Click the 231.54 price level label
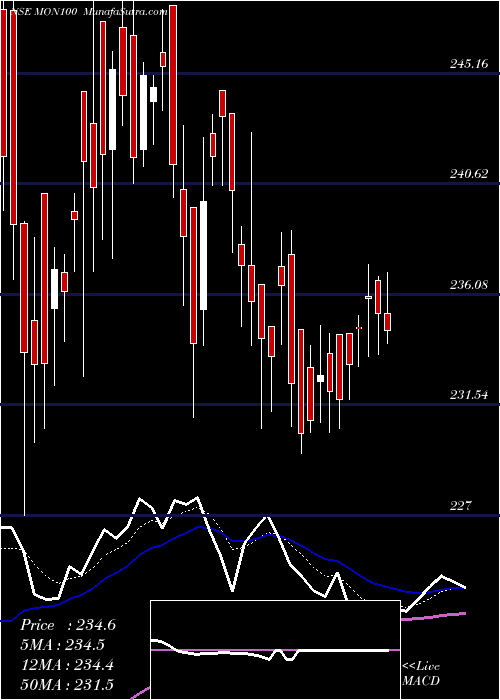The height and width of the screenshot is (700, 500). click(x=468, y=395)
